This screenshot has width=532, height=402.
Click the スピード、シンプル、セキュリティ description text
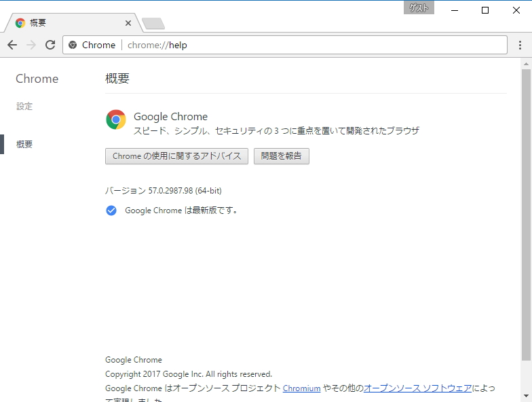tap(276, 130)
